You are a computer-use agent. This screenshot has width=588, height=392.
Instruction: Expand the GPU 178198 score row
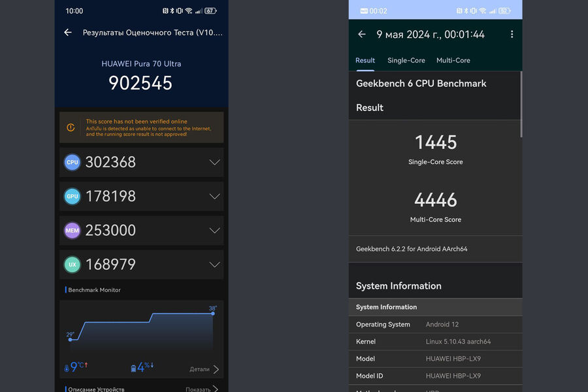[x=141, y=197]
